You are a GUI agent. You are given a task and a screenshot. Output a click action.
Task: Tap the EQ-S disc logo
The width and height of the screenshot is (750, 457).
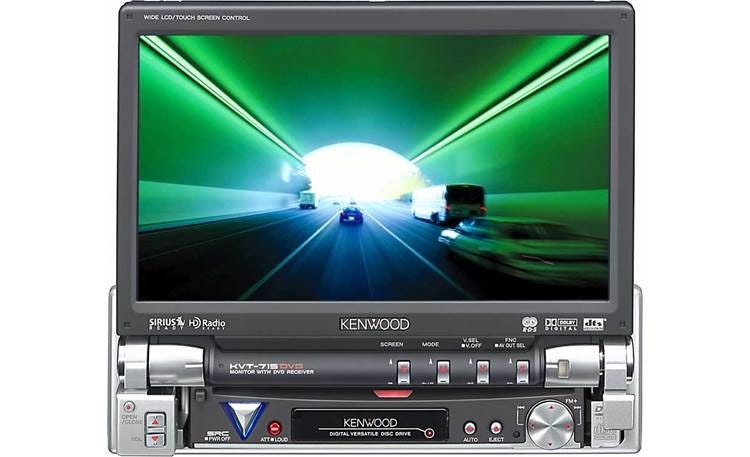point(529,324)
